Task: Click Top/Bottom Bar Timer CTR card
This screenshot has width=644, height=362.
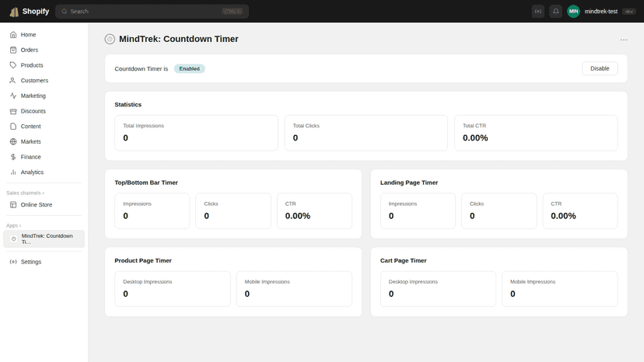Action: [x=314, y=211]
